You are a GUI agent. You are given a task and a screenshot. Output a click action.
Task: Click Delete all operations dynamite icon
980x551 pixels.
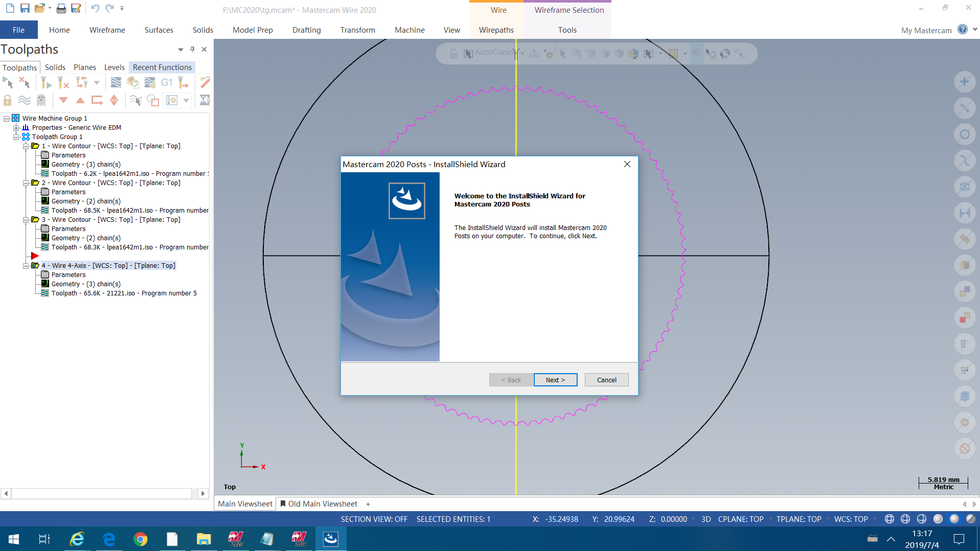pyautogui.click(x=205, y=82)
